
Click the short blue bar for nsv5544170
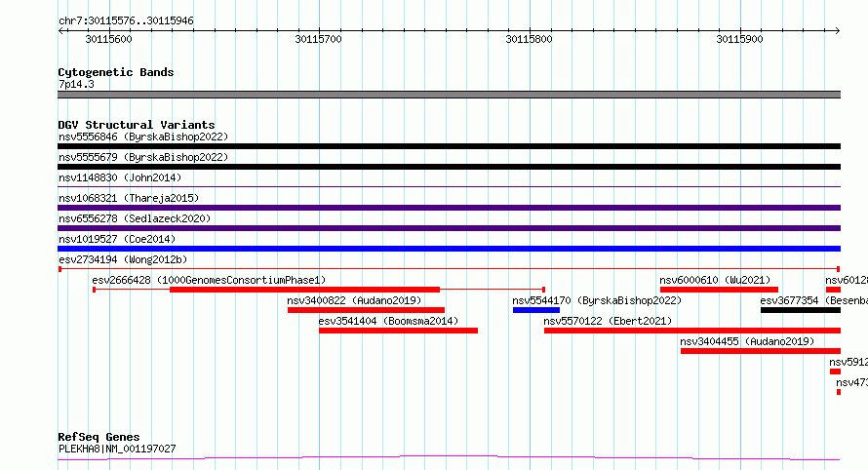536,310
